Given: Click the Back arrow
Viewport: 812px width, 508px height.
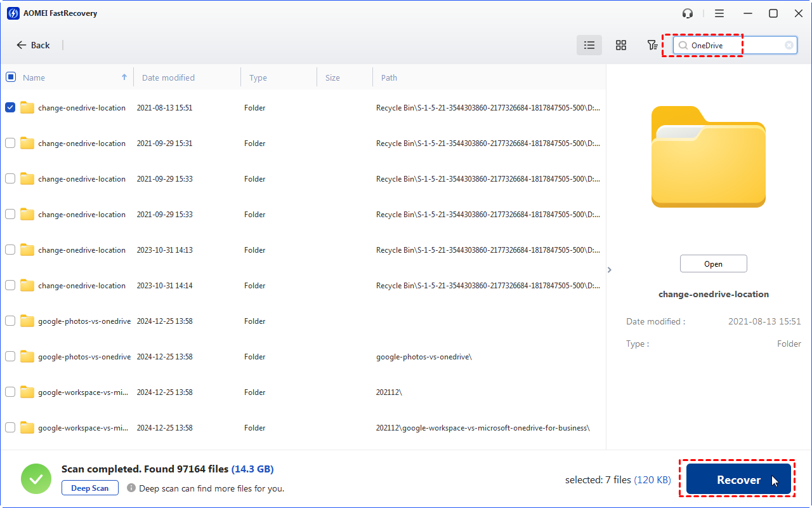Looking at the screenshot, I should coord(21,45).
